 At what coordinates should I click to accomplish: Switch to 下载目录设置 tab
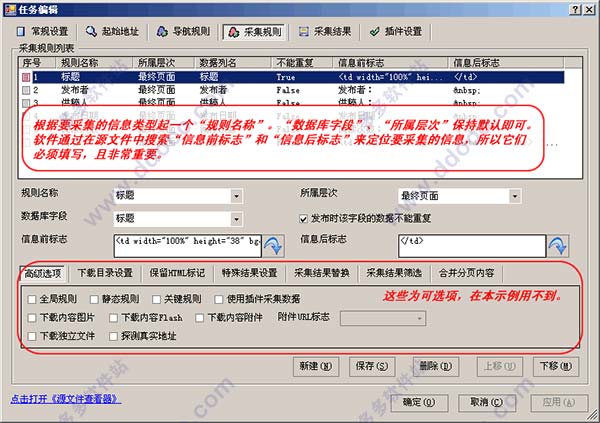(105, 273)
